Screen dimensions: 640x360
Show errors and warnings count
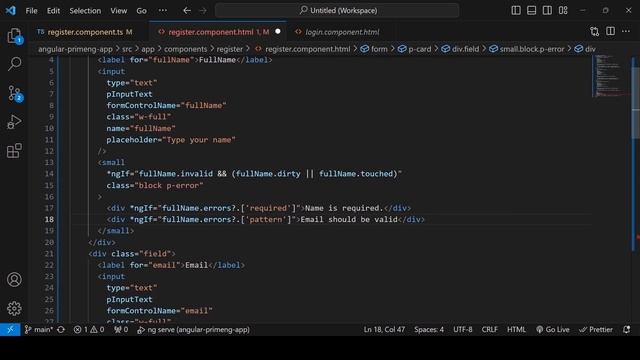tap(89, 329)
